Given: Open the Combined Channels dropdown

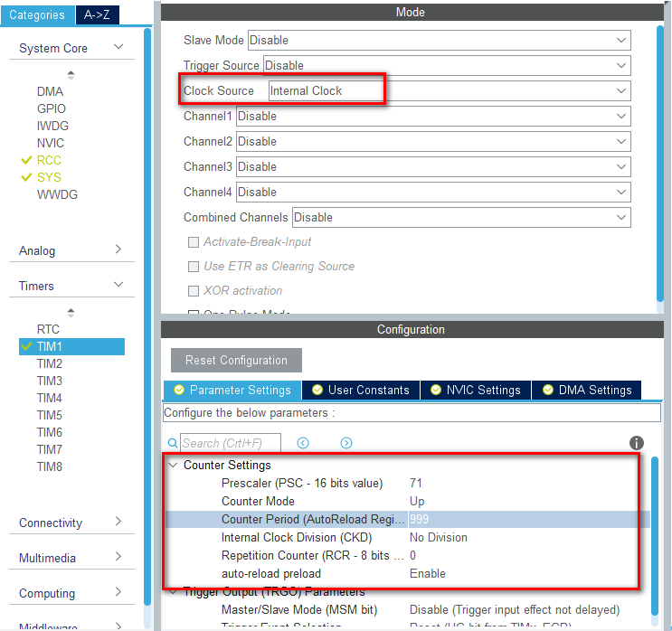Looking at the screenshot, I should point(461,217).
